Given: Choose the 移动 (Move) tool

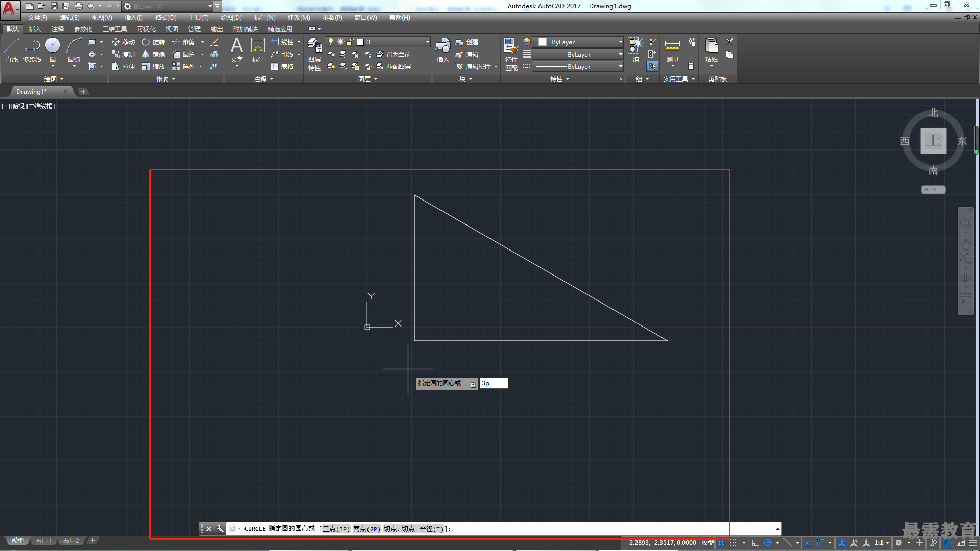Looking at the screenshot, I should point(124,42).
